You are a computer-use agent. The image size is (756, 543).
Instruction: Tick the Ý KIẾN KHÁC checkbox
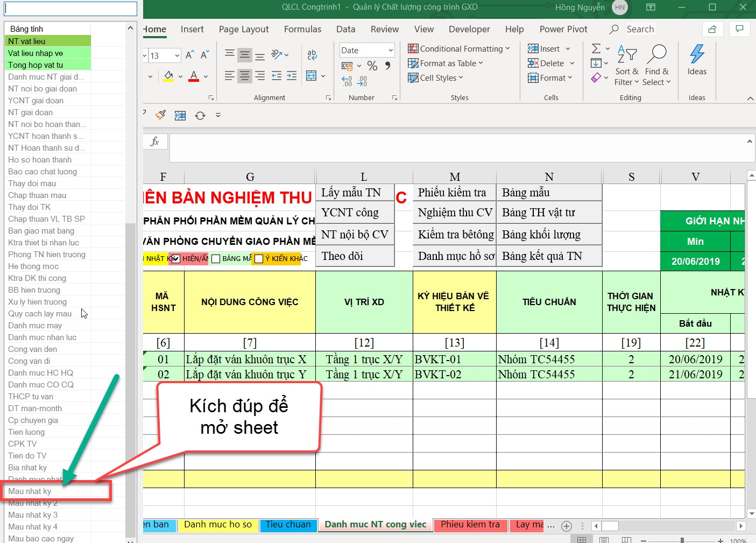tap(259, 259)
